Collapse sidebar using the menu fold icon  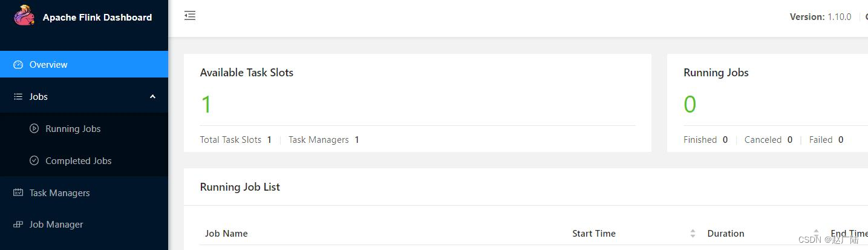coord(190,16)
